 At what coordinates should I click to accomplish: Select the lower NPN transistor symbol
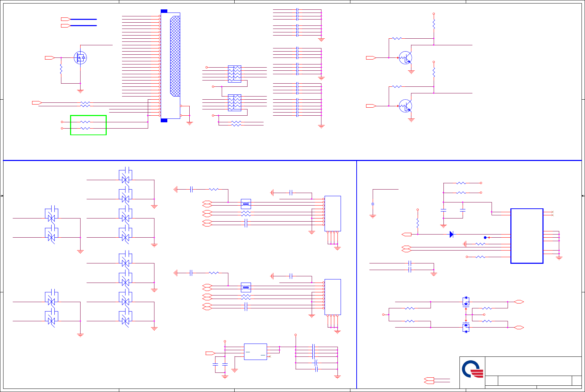coord(405,106)
